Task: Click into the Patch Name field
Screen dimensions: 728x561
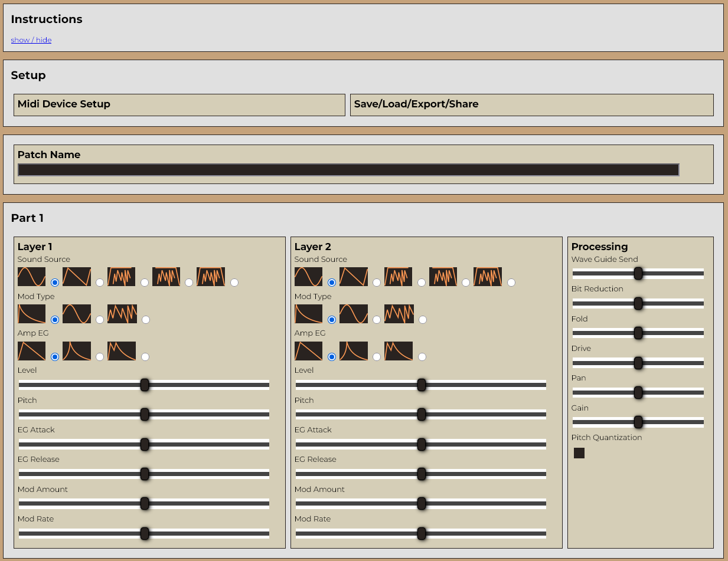Action: (349, 170)
